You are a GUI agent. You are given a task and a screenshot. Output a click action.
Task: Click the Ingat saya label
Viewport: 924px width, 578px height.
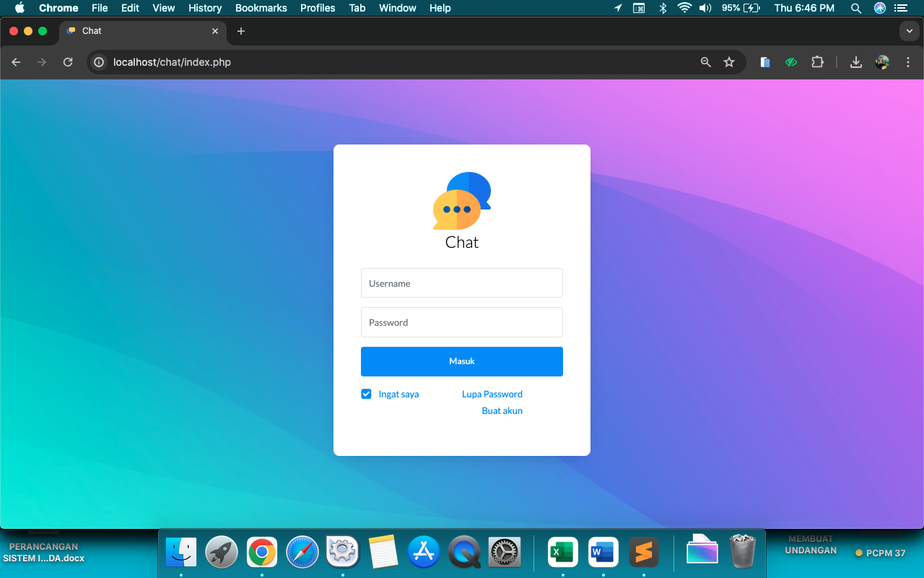398,394
